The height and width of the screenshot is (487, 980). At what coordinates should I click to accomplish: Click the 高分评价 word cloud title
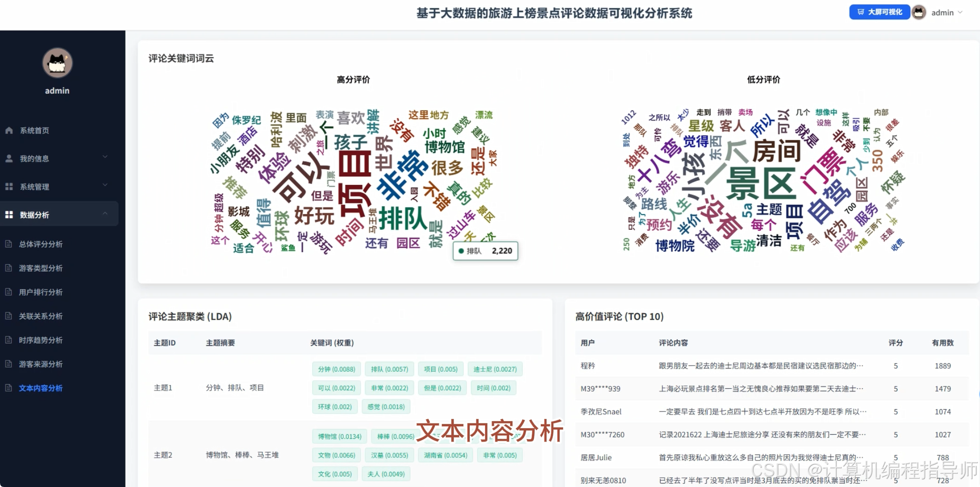pos(353,80)
